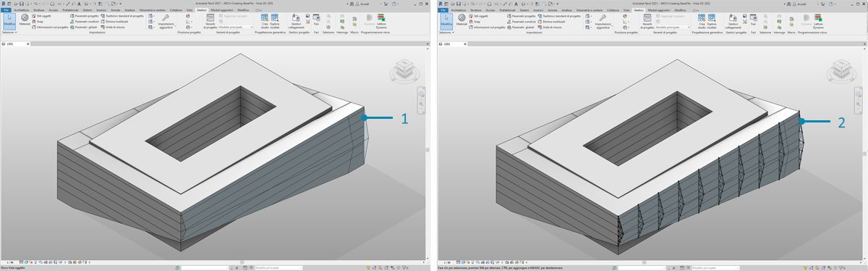Screen dimensions: 868x271
Task: Toggle Select elements by face, left status bar
Action: [386, 267]
